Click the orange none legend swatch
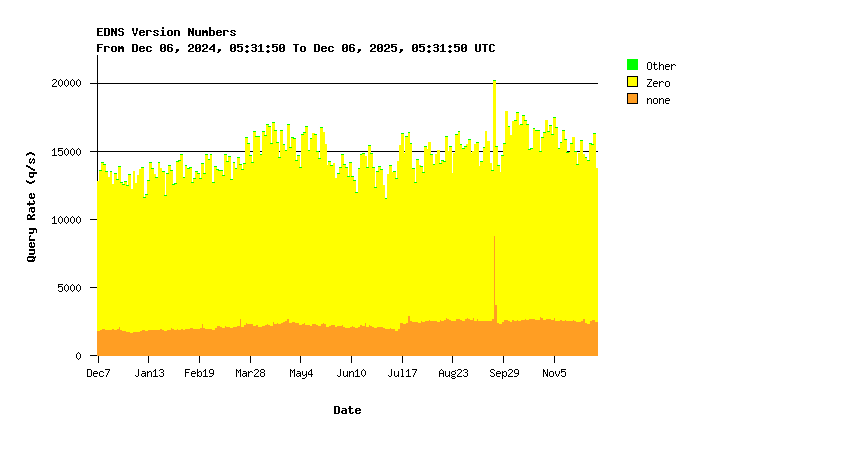The image size is (850, 450). (x=632, y=99)
